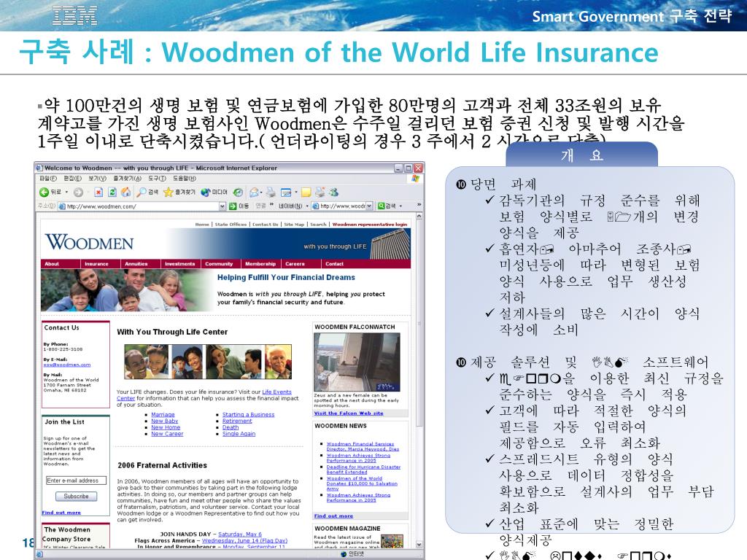Open the Home page house icon
747x560 pixels.
125,192
